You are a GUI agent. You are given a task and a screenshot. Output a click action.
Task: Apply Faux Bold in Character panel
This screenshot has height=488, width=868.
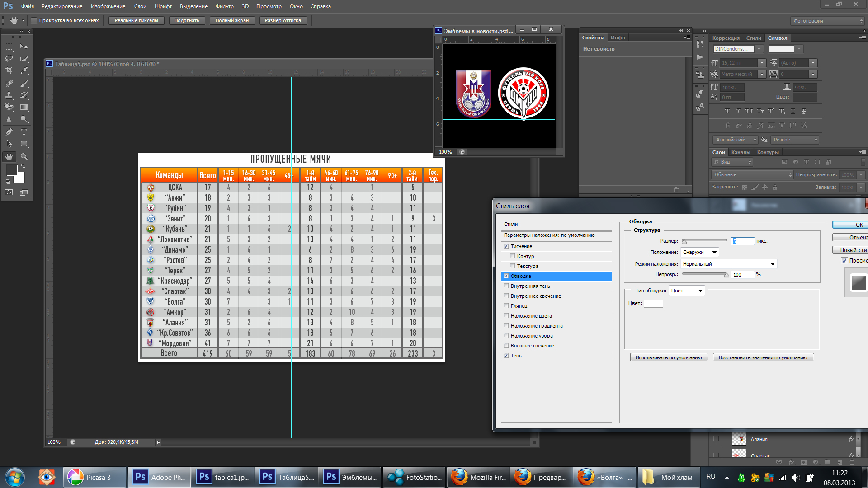click(727, 111)
